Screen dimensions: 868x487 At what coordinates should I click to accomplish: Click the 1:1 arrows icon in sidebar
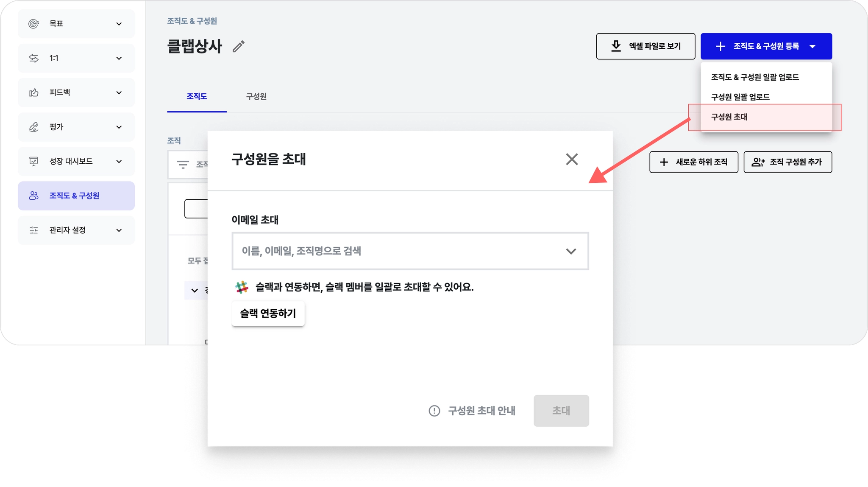(33, 58)
